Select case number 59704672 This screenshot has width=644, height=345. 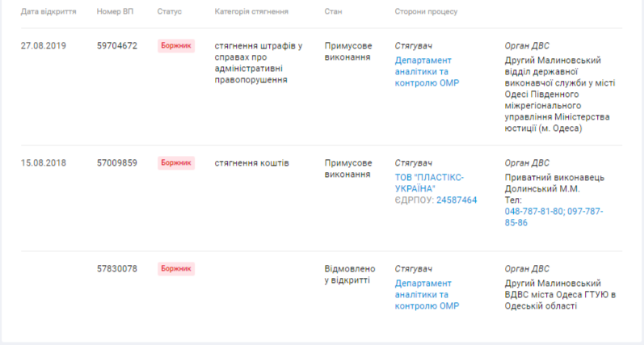coord(117,45)
